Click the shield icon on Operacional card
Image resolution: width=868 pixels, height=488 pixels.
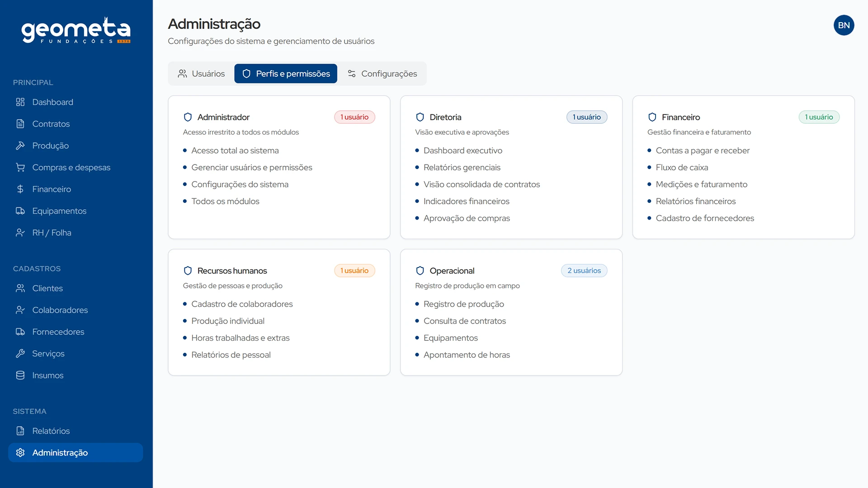click(x=420, y=271)
